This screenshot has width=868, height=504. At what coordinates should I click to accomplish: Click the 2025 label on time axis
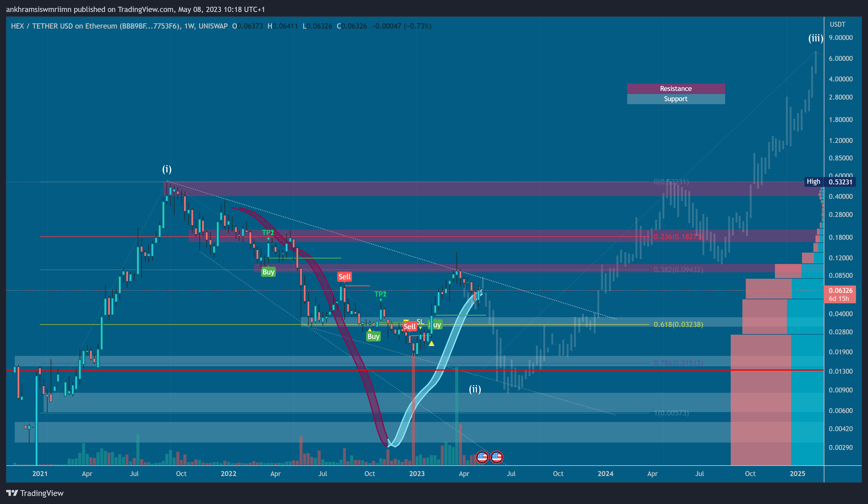[797, 474]
